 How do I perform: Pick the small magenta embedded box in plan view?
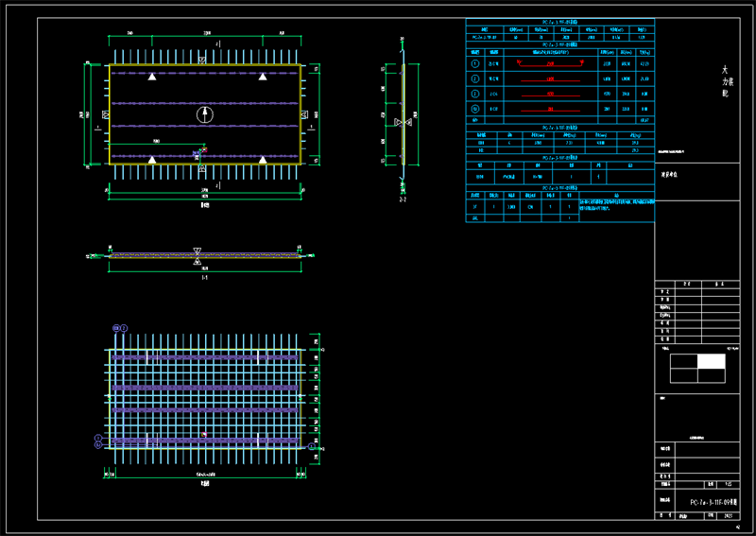point(204,150)
